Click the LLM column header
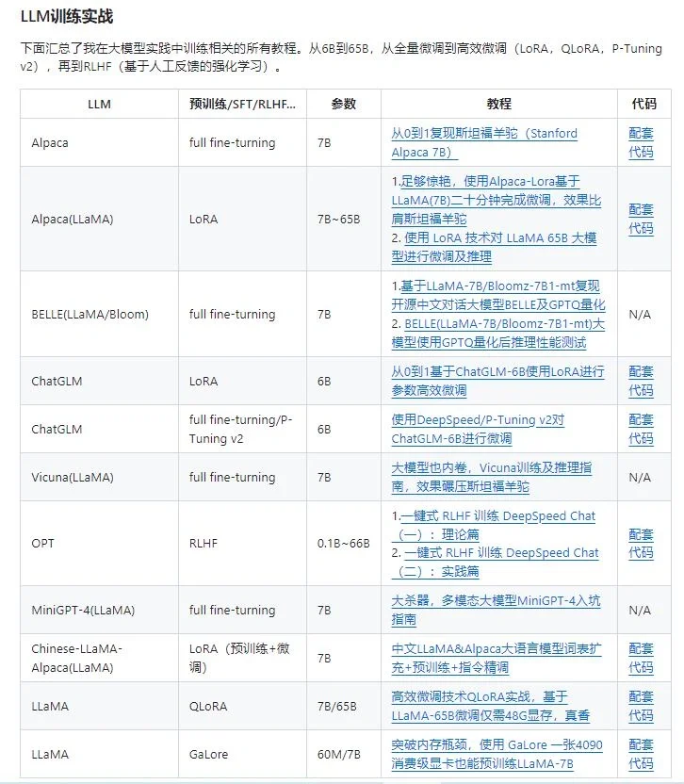This screenshot has width=684, height=784. point(99,104)
